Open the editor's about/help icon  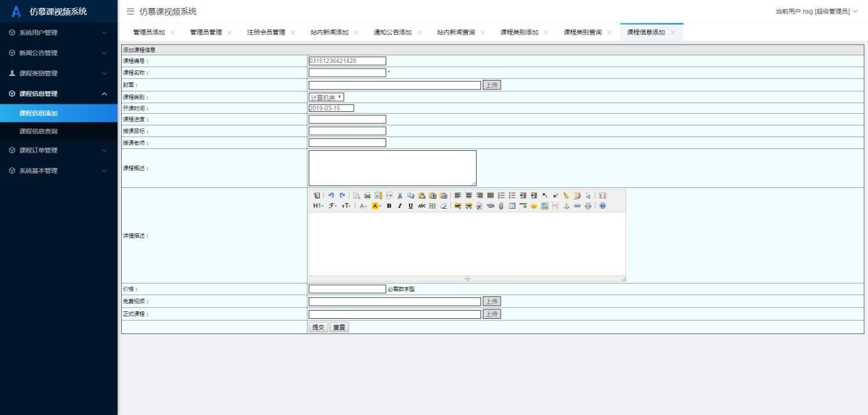click(x=602, y=206)
